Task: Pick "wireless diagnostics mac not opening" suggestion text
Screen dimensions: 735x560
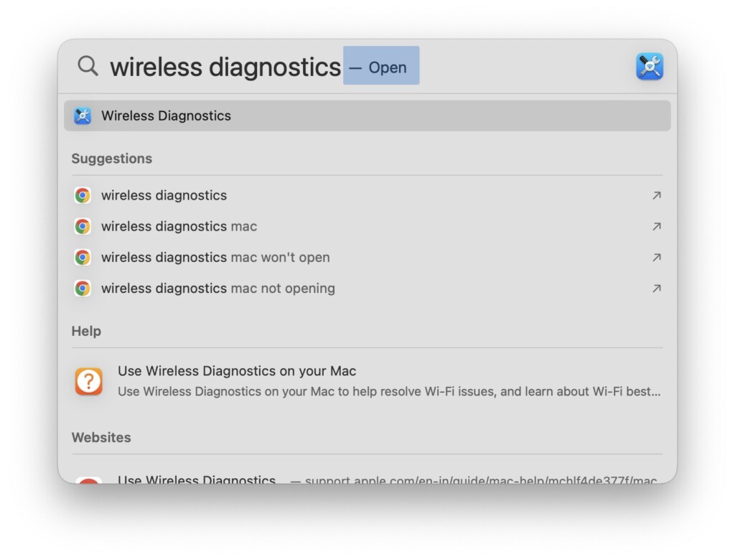Action: 217,288
